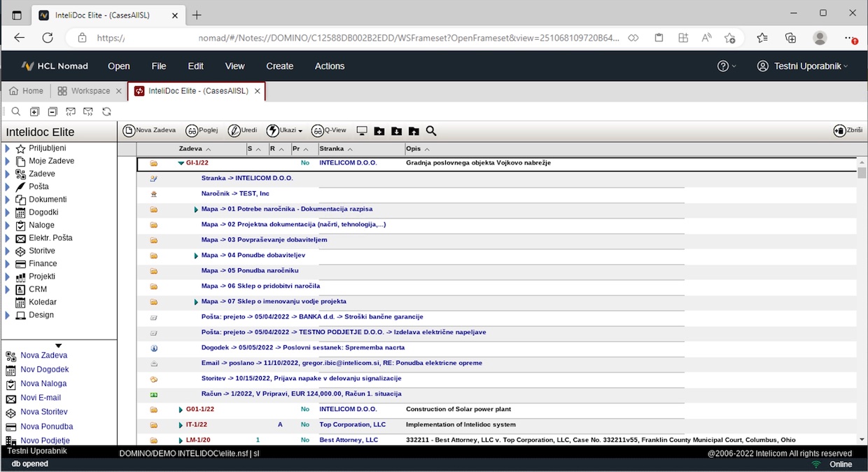Click the browser reload button
Image resolution: width=868 pixels, height=472 pixels.
coord(48,38)
